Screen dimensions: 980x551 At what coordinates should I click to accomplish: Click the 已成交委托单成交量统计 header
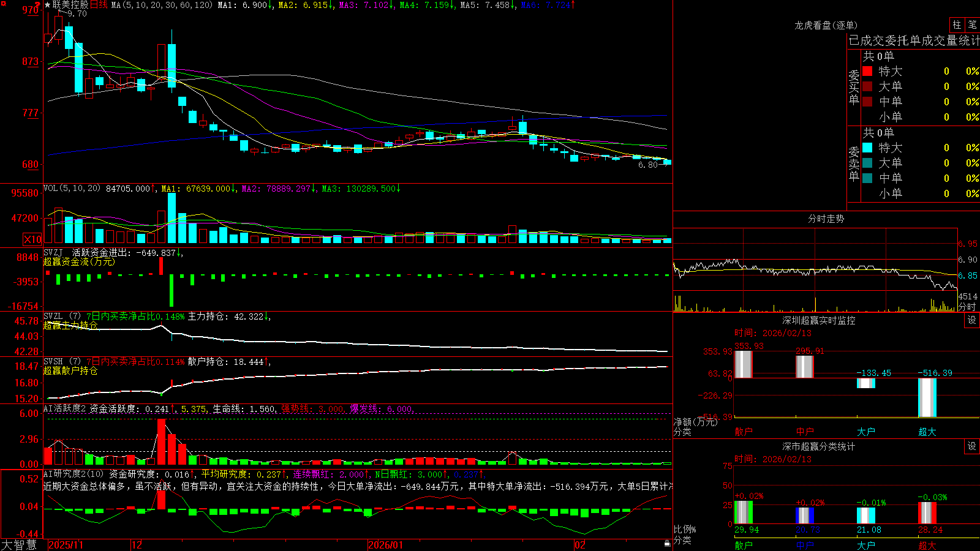pyautogui.click(x=914, y=40)
